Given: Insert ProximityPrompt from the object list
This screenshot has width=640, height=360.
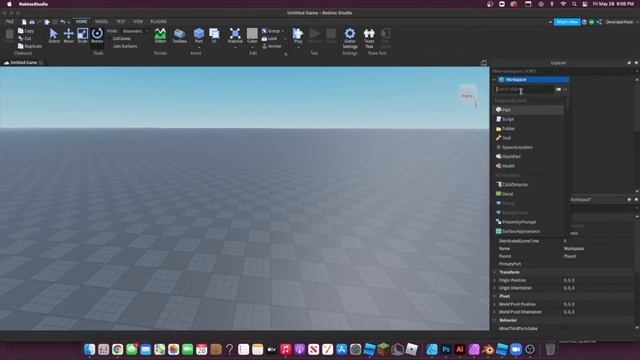Looking at the screenshot, I should (529, 222).
